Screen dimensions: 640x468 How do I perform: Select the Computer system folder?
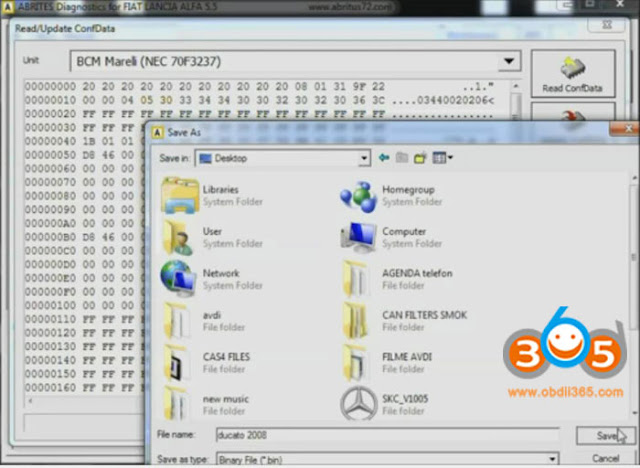pos(392,237)
